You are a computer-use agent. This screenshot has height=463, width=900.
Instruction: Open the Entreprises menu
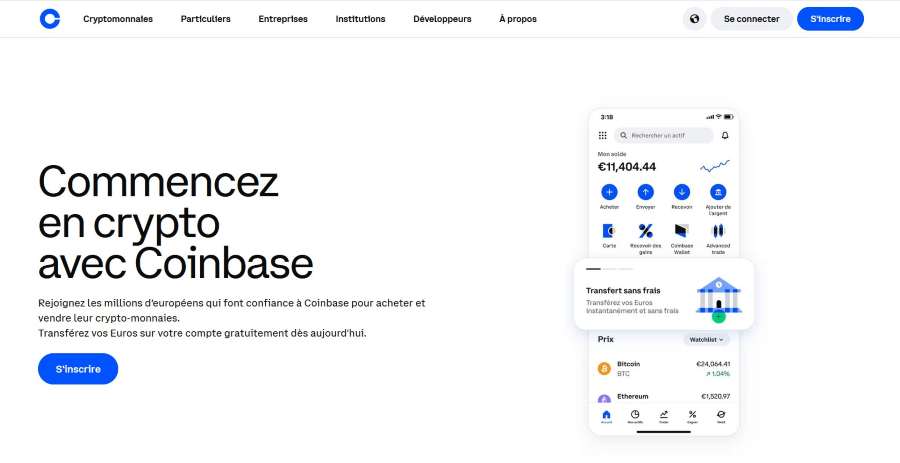click(x=283, y=19)
